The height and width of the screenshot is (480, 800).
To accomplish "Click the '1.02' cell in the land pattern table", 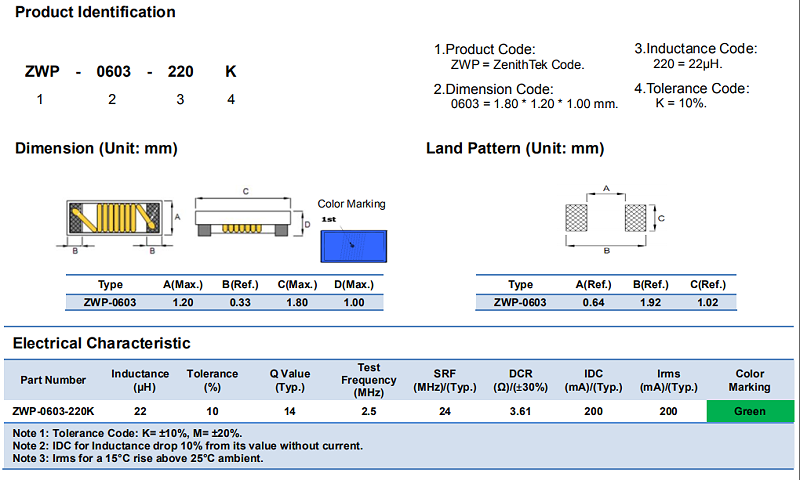I will [x=708, y=302].
